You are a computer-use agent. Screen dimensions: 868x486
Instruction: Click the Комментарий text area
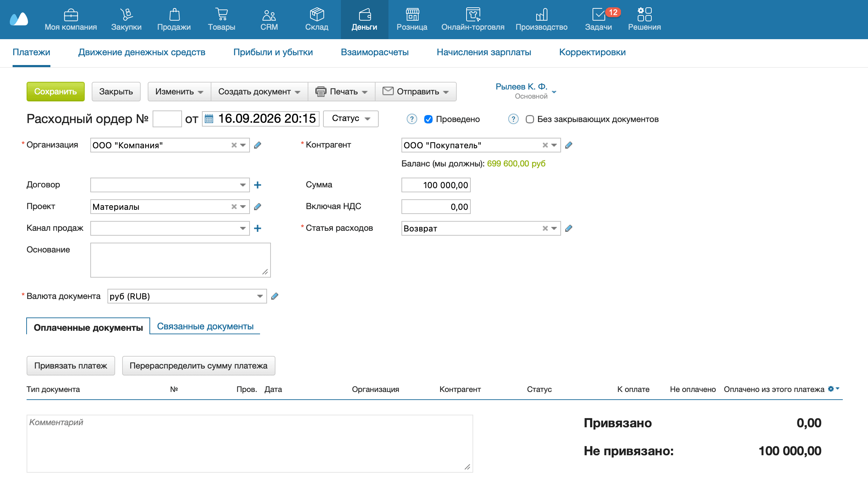(x=250, y=444)
